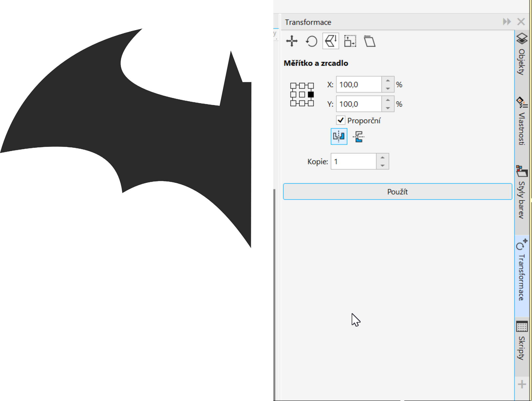This screenshot has width=532, height=401.
Task: Uncheck the Proporční checkbox
Action: pyautogui.click(x=341, y=120)
